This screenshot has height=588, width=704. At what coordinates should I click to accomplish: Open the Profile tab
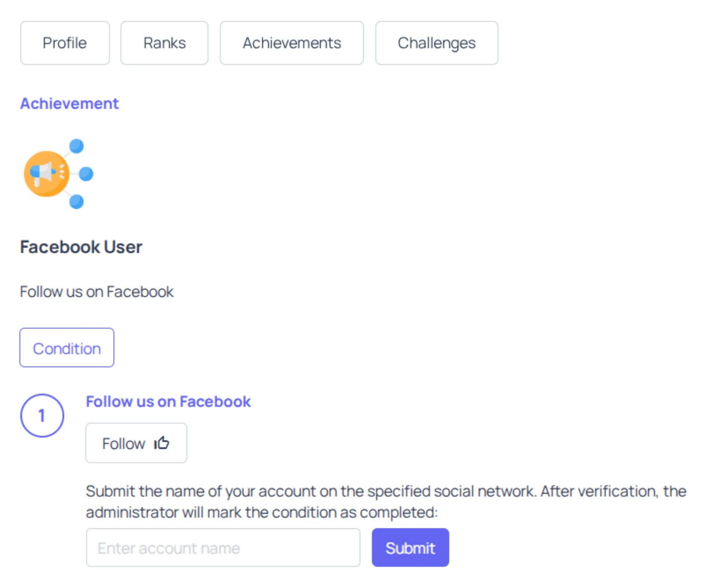(65, 43)
